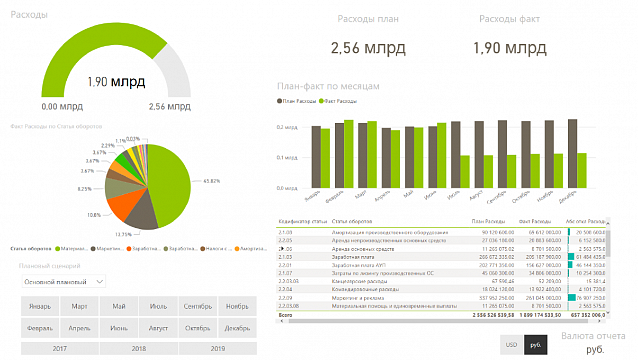
Task: Filter the report by year 2017
Action: [x=60, y=349]
